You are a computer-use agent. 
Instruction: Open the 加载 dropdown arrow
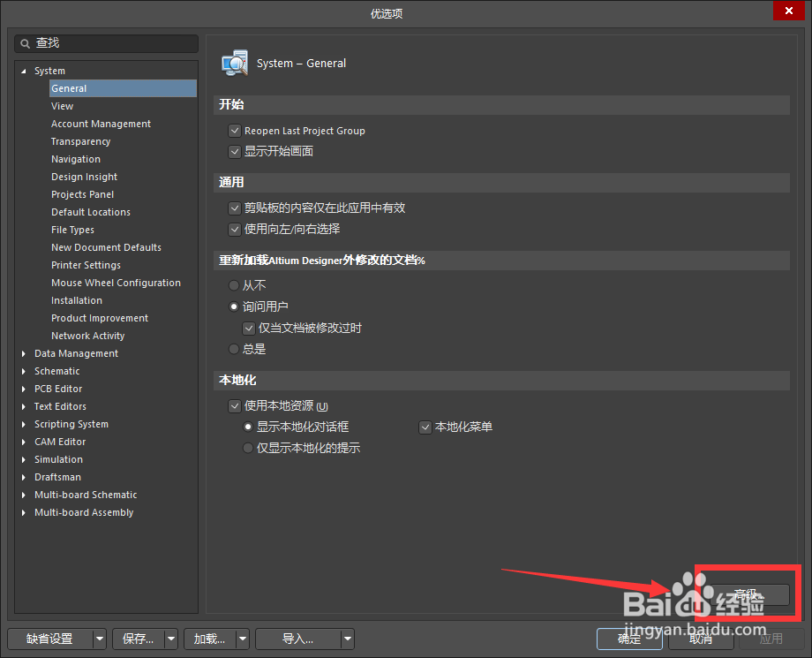[243, 639]
